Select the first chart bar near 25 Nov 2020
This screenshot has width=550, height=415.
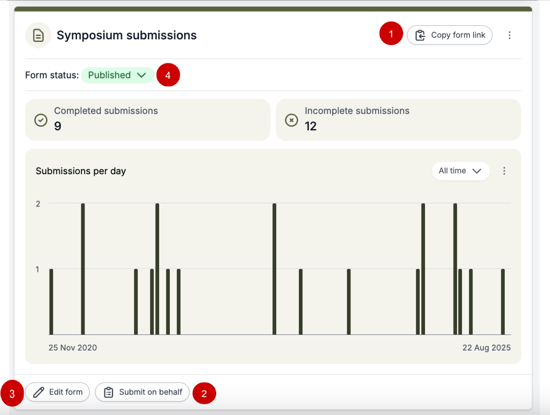click(x=51, y=302)
